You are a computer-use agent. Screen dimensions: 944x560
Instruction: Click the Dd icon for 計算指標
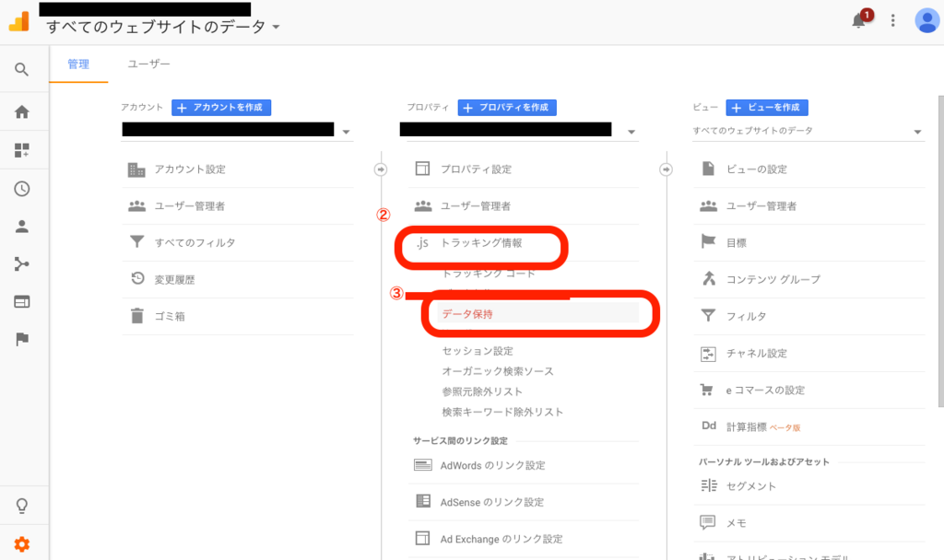pyautogui.click(x=709, y=426)
